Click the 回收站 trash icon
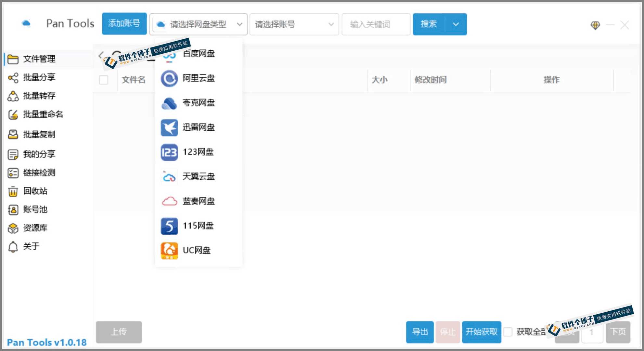Screen dimensions: 644x351 13,191
